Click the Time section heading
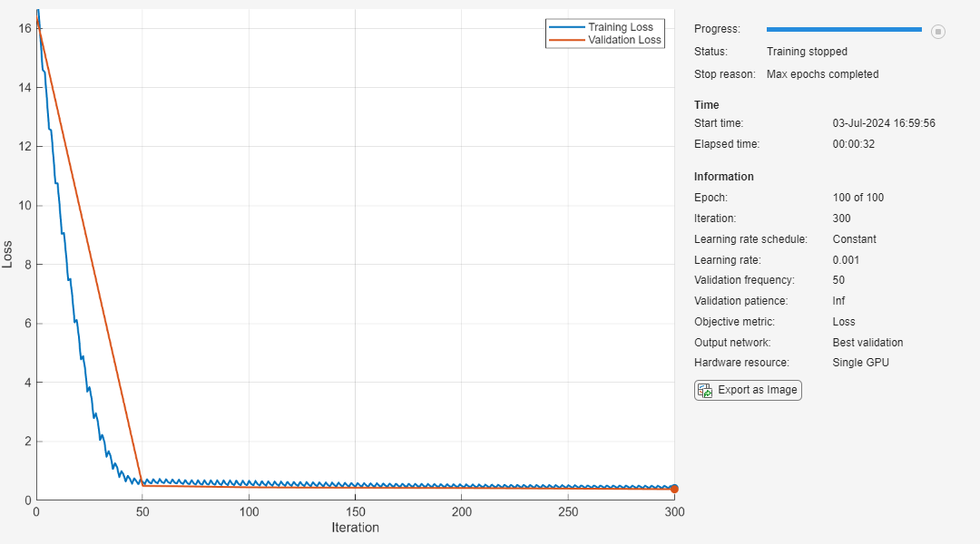 (x=707, y=105)
